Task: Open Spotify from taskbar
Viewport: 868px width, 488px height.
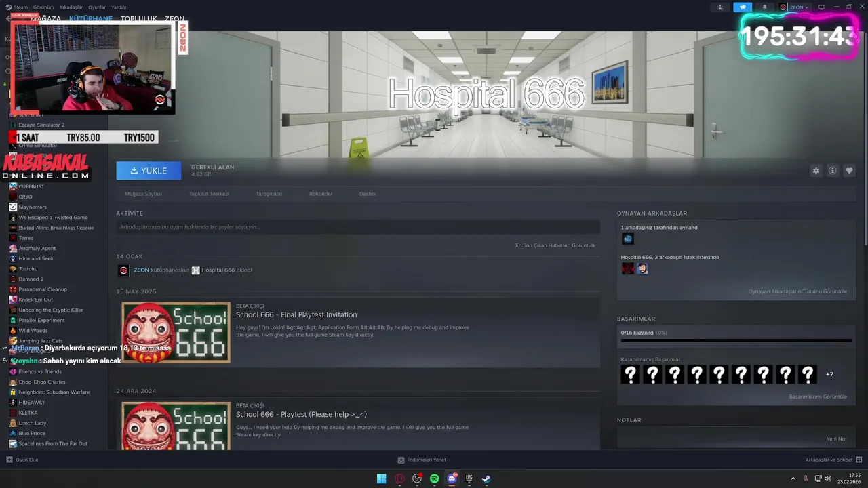Action: pos(435,479)
